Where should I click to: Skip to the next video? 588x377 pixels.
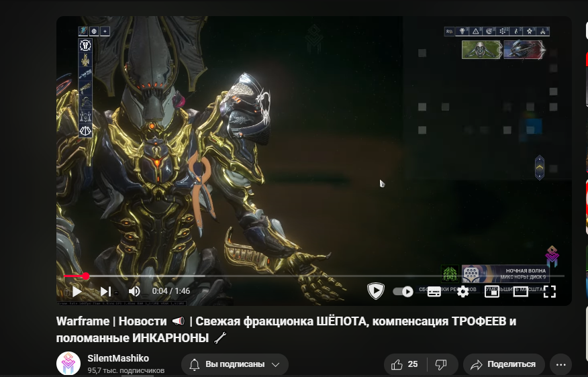tap(105, 291)
